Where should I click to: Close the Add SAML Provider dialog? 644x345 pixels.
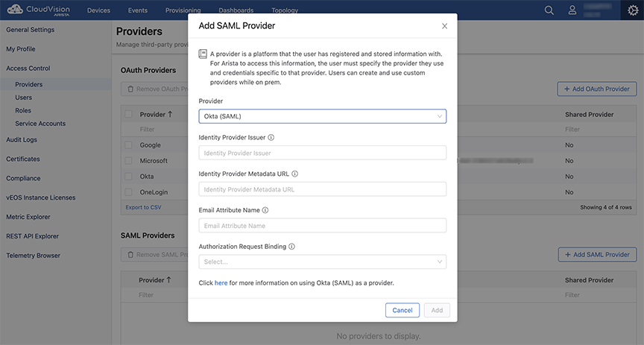point(444,26)
